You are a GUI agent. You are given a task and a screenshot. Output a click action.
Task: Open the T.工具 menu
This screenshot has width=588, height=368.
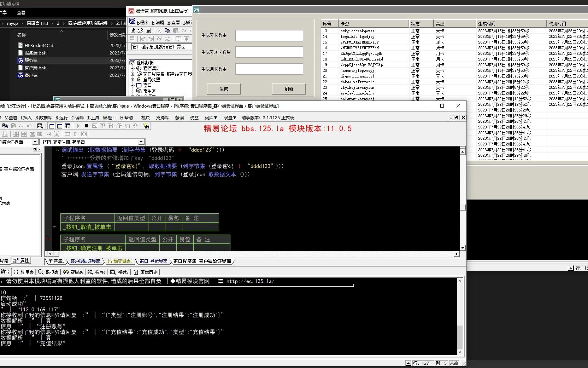pyautogui.click(x=93, y=117)
